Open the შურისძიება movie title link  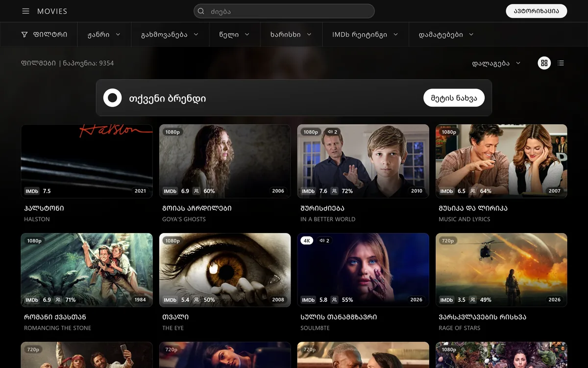[322, 208]
